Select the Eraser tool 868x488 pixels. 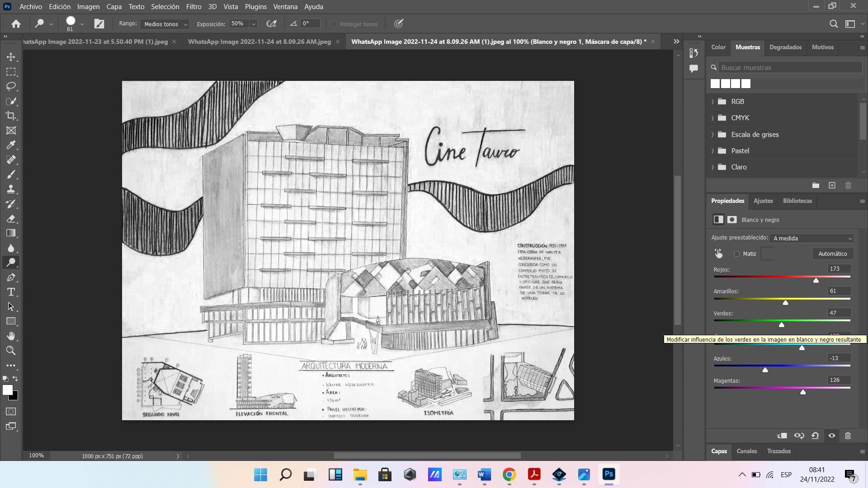tap(11, 219)
